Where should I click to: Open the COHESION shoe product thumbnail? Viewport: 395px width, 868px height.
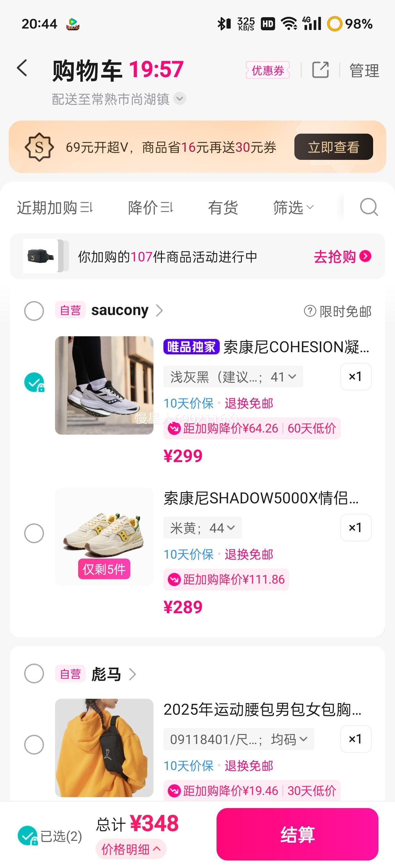(104, 385)
